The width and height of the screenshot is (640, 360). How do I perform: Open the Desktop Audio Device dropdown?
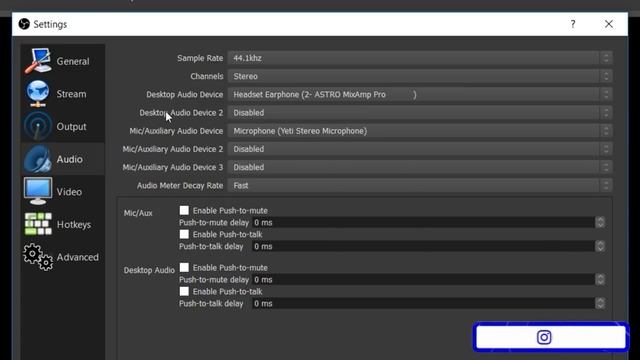420,95
